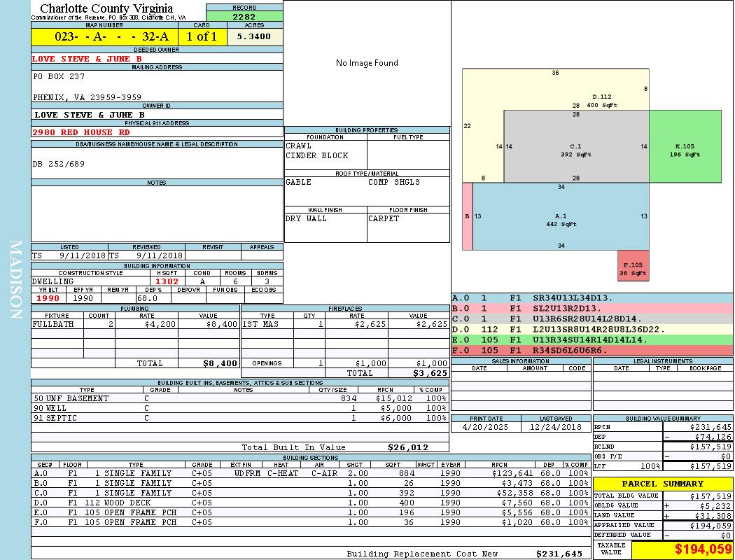Click mailing address PO BOX 237

tap(59, 76)
